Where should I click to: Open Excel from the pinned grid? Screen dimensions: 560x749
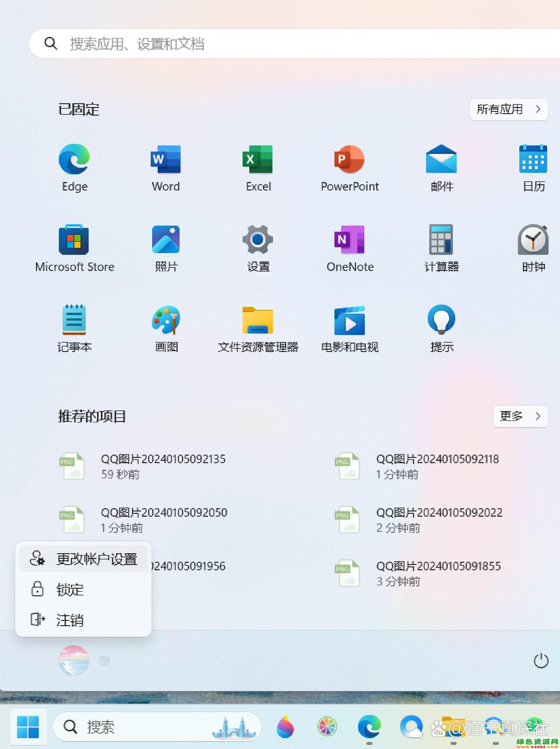click(x=258, y=168)
